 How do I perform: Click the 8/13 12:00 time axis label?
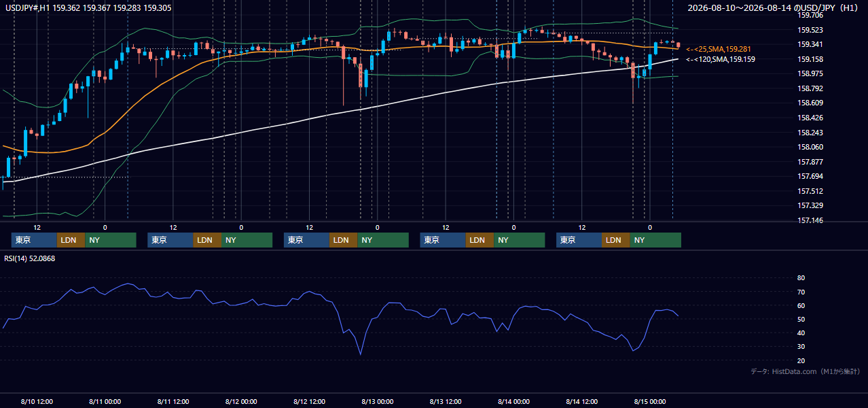pyautogui.click(x=446, y=401)
